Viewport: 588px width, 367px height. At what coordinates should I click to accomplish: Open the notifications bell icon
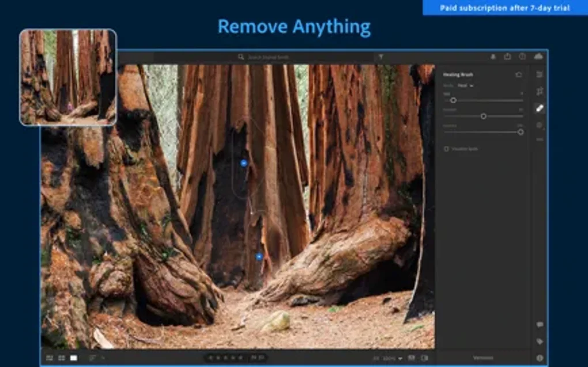493,56
